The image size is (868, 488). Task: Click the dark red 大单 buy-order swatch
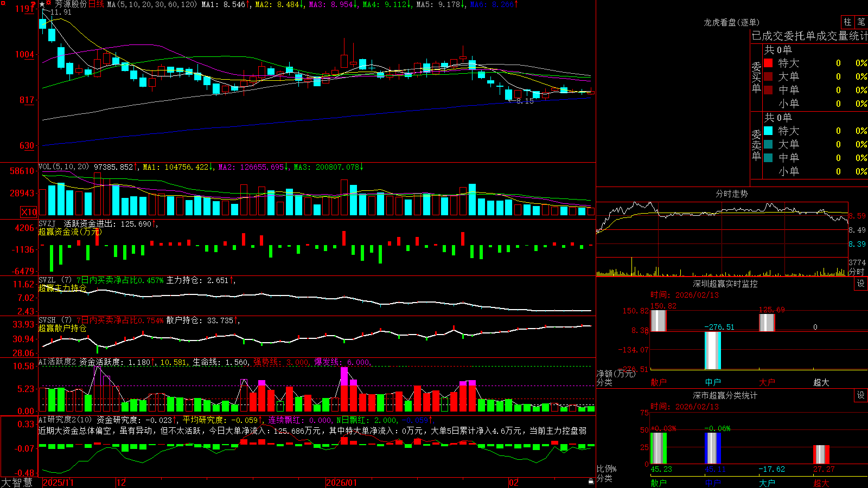point(768,76)
